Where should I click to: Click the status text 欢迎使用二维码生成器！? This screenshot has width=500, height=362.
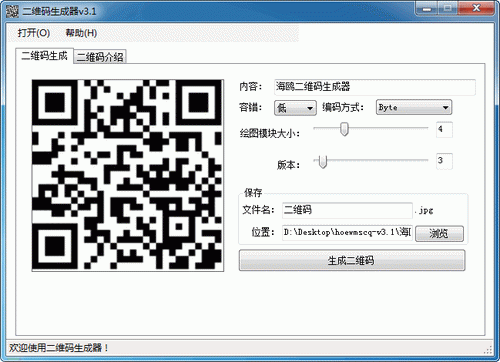pyautogui.click(x=59, y=348)
